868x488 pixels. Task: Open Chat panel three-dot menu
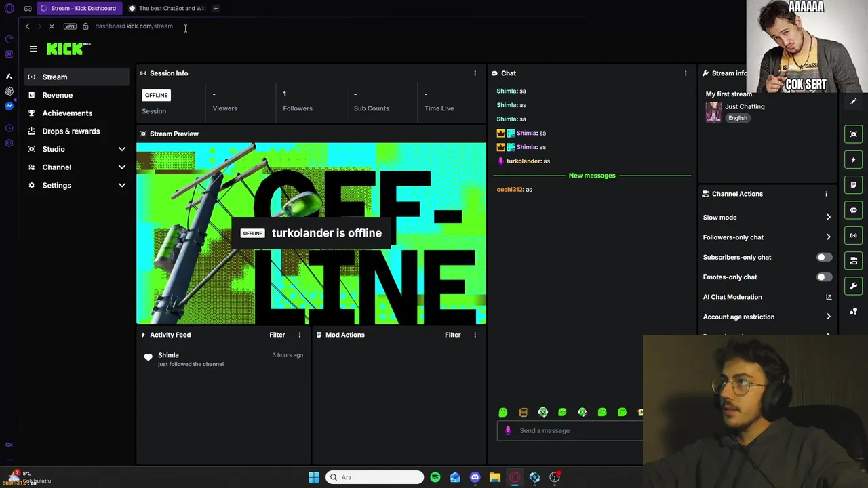686,73
